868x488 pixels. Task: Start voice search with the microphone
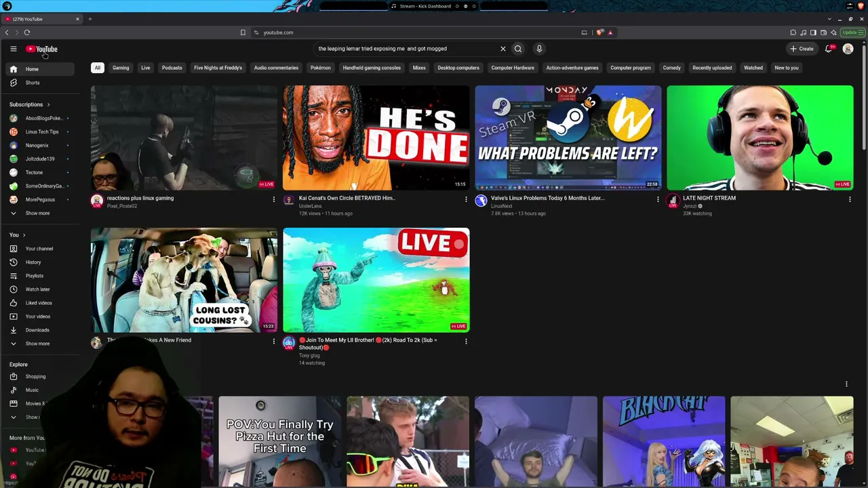click(x=539, y=49)
